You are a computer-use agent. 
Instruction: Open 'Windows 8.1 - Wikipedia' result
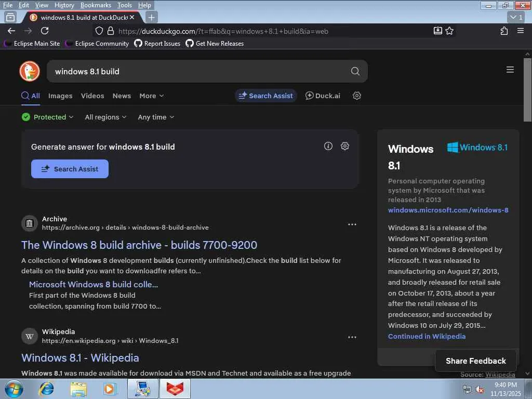80,358
